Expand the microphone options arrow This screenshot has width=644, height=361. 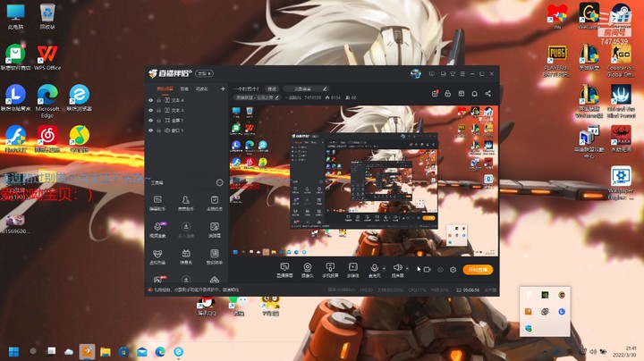[384, 268]
